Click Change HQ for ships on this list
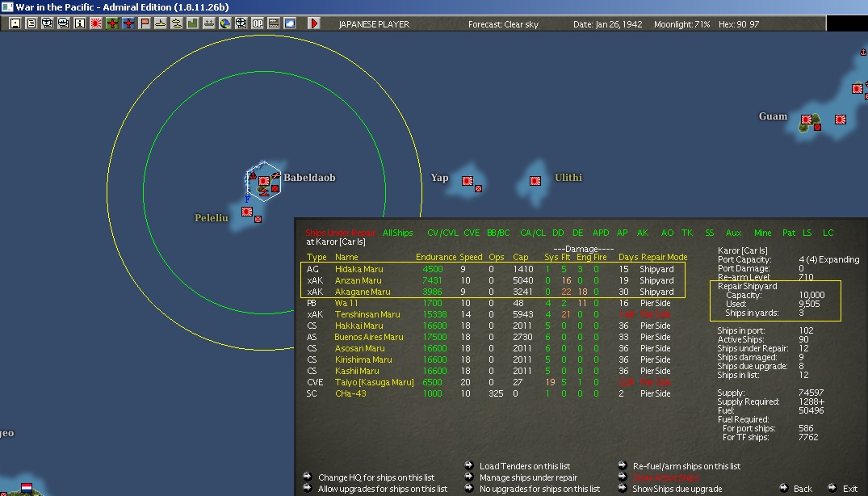 (x=376, y=477)
